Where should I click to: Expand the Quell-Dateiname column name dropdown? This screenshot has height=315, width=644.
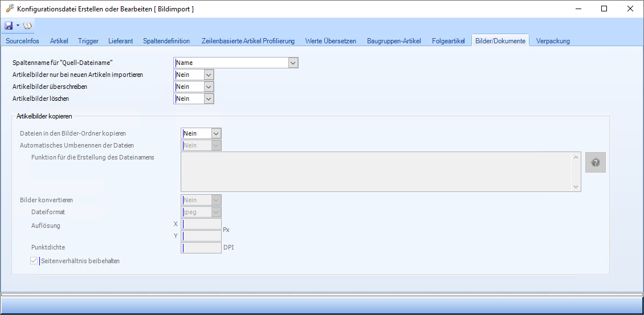tap(293, 63)
